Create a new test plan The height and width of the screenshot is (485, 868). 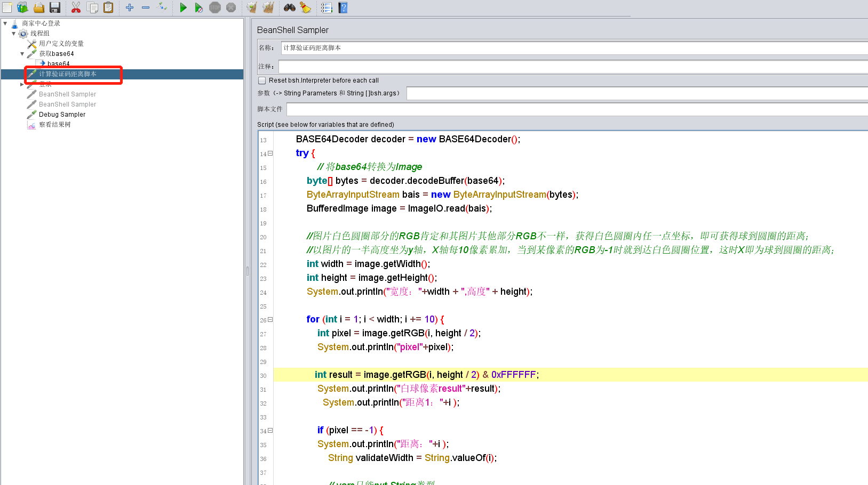click(7, 7)
